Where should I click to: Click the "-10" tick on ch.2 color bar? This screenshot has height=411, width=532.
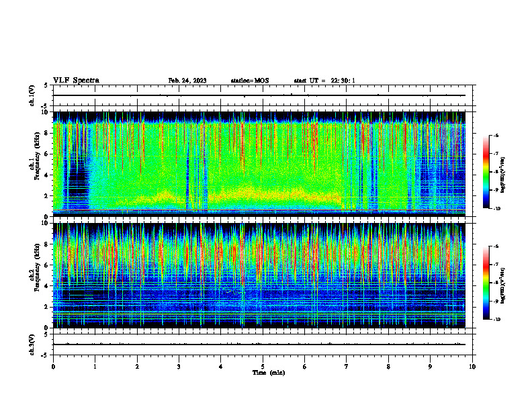pyautogui.click(x=496, y=320)
